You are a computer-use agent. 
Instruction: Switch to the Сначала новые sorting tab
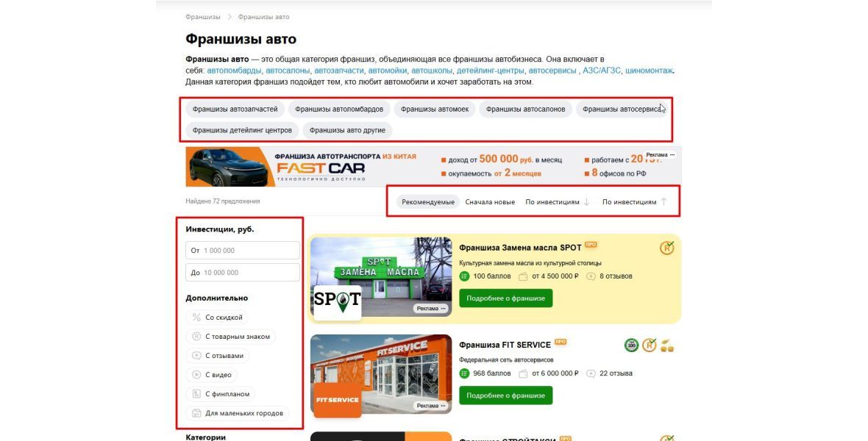490,202
